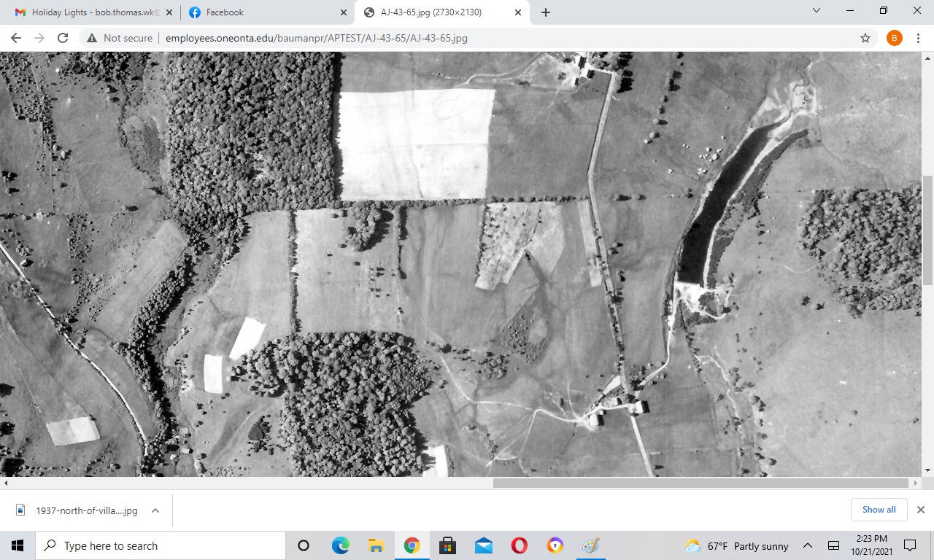Click the aerial photograph image
Image resolution: width=934 pixels, height=560 pixels.
(x=461, y=264)
